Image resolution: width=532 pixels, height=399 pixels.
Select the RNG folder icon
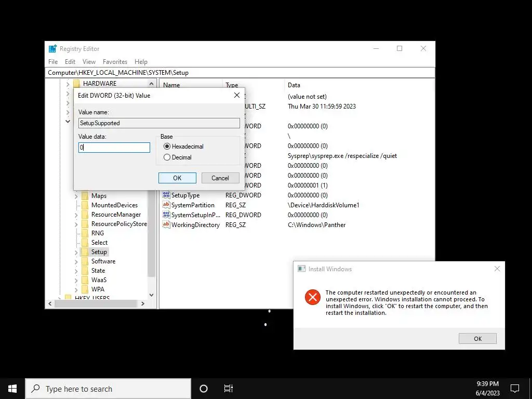pos(85,233)
